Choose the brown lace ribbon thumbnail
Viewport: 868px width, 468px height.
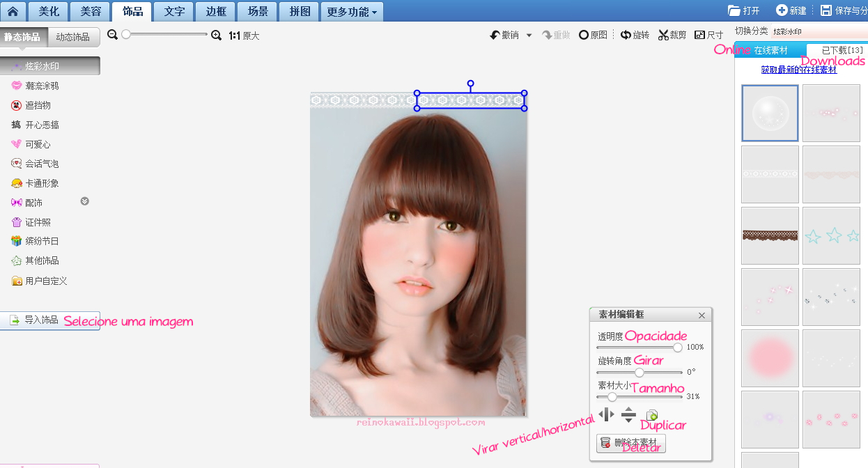tap(770, 235)
